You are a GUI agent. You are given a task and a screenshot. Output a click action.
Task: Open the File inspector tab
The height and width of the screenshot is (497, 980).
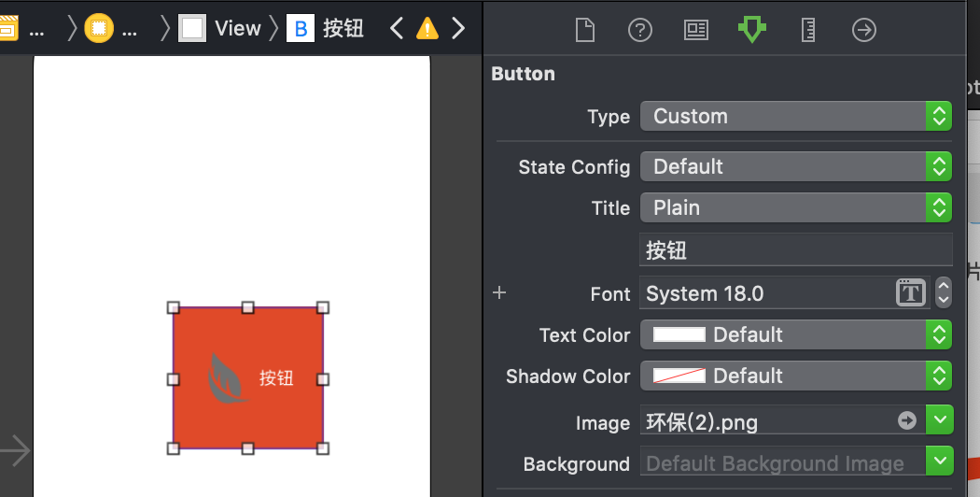(585, 29)
